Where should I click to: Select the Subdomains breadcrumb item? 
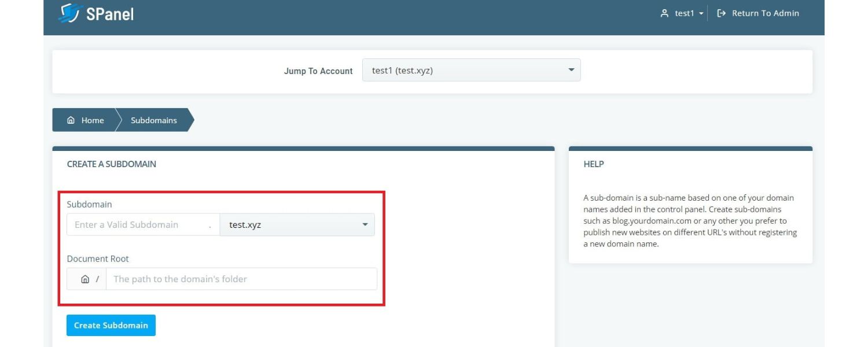[x=155, y=120]
